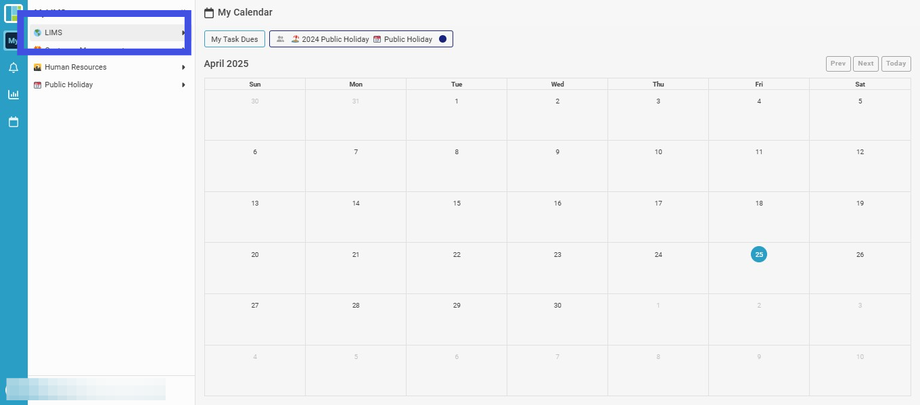Click the application logo icon
The width and height of the screenshot is (920, 405).
point(13,12)
